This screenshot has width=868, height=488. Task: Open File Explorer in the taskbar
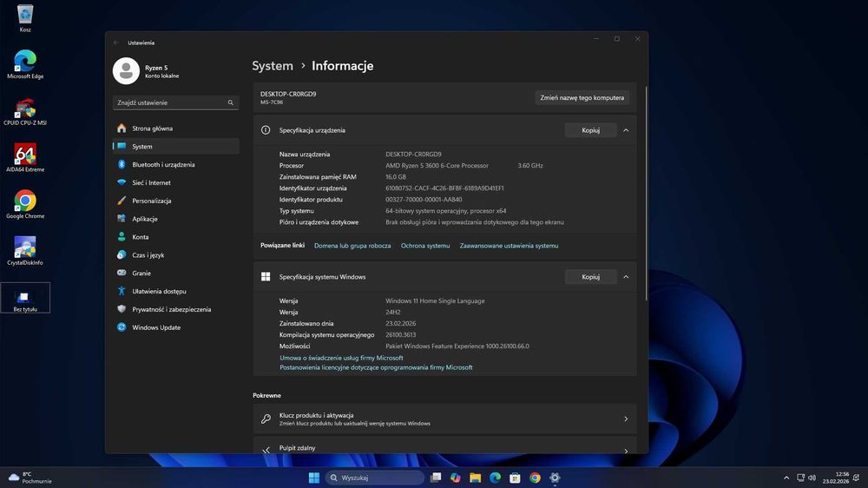pyautogui.click(x=475, y=478)
